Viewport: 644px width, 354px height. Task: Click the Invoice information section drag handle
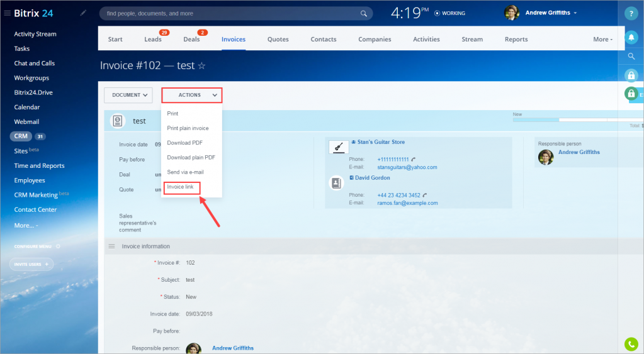[111, 246]
